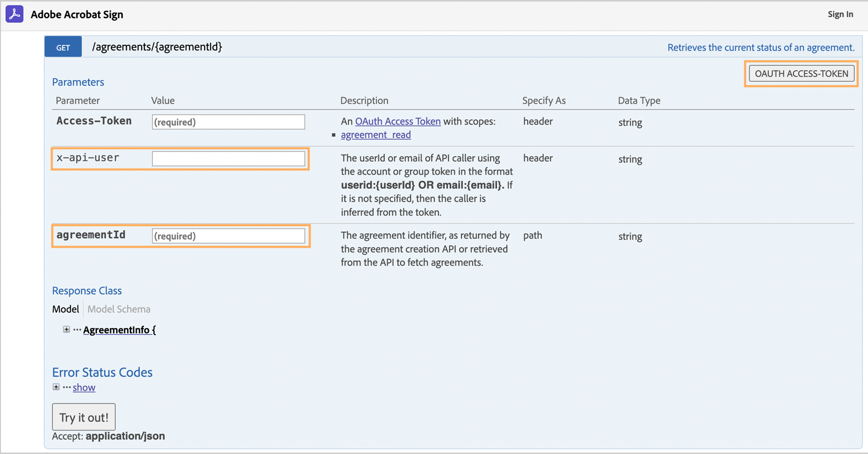The width and height of the screenshot is (868, 454).
Task: Expand the AgreementInfo model plus icon
Action: [x=66, y=329]
